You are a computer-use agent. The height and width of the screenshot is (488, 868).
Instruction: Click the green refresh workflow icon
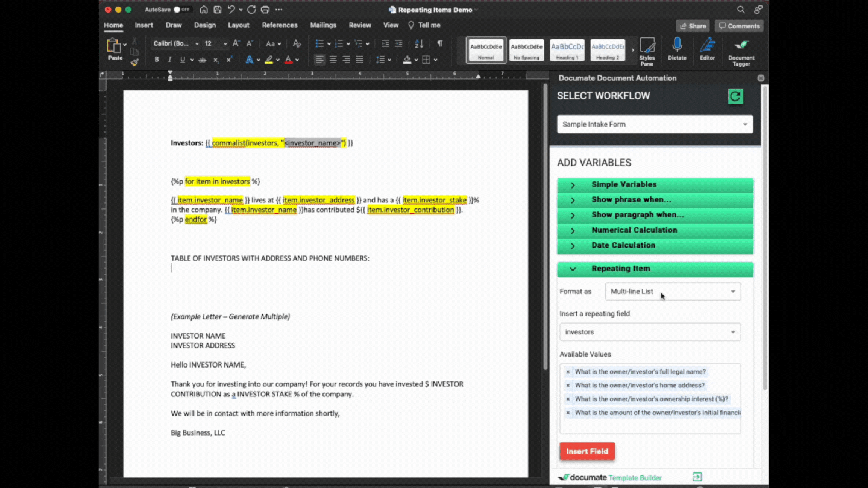click(735, 96)
